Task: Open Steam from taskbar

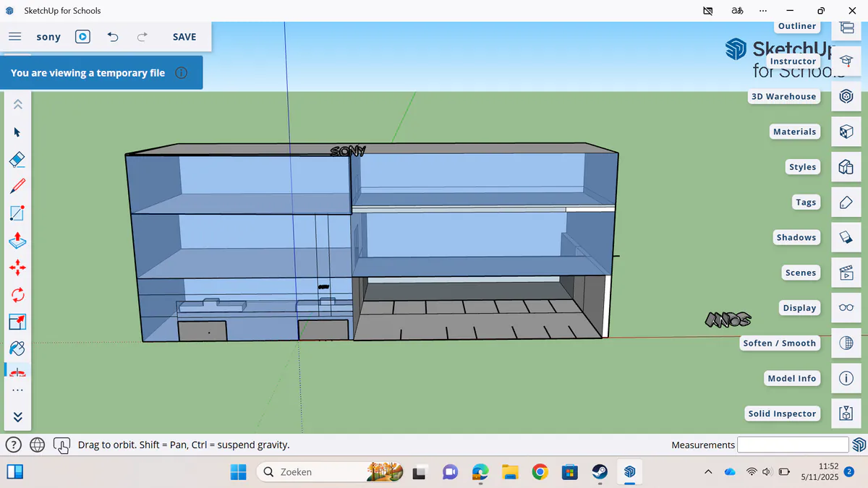Action: point(600,472)
